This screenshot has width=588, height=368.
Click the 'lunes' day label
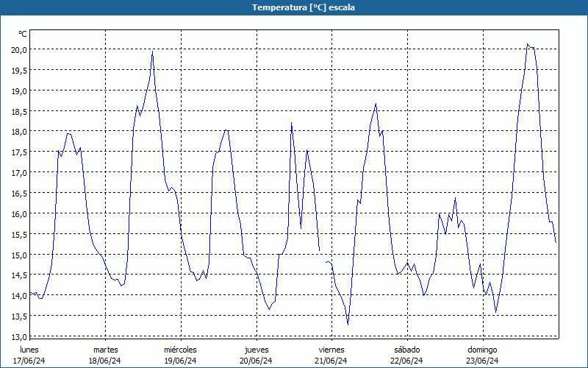click(29, 350)
